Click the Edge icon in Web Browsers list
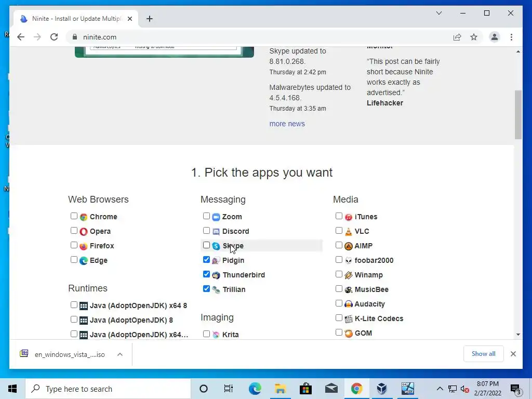Viewport: 532px width, 399px height. point(84,261)
